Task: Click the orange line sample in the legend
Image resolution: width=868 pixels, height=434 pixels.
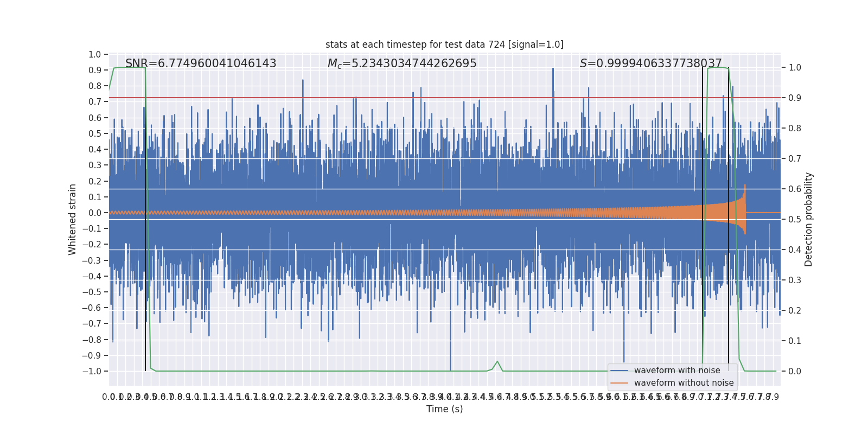Action: pos(620,383)
